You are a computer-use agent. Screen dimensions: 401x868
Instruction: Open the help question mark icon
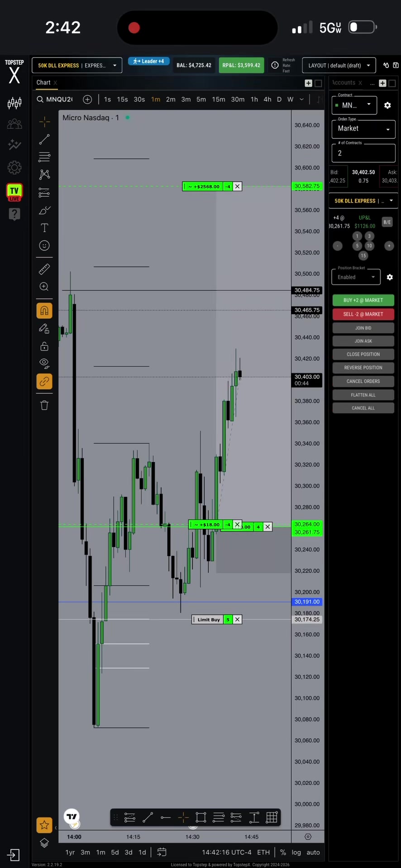[x=14, y=214]
